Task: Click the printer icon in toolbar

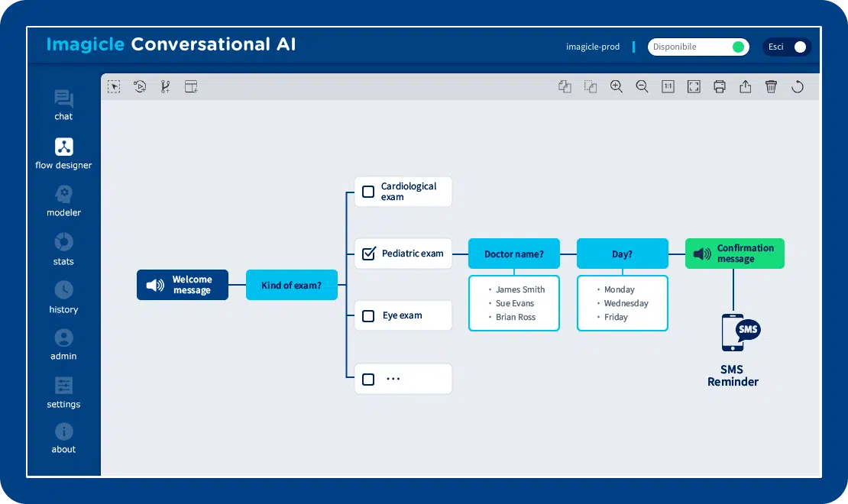Action: pos(720,87)
